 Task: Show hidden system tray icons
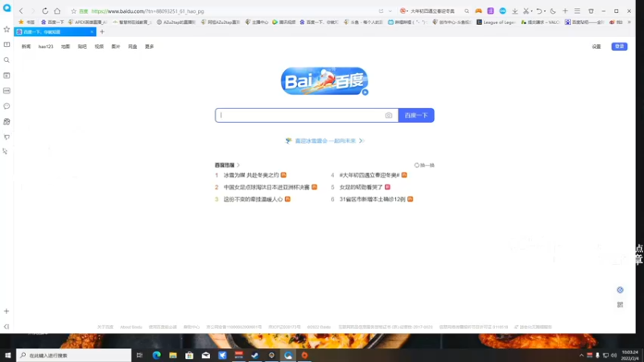[x=581, y=356]
